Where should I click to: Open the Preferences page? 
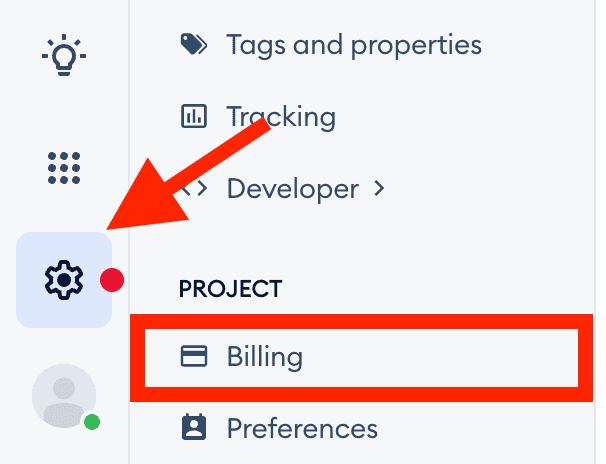point(302,429)
